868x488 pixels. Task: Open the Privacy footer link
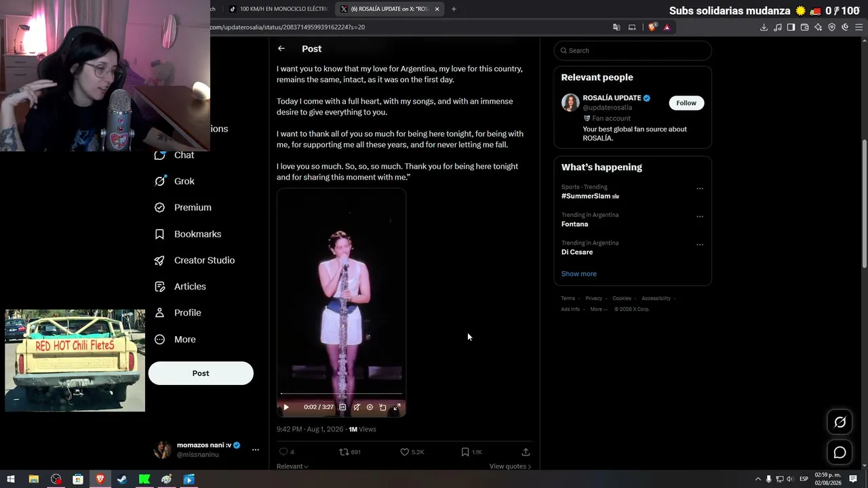click(x=593, y=298)
